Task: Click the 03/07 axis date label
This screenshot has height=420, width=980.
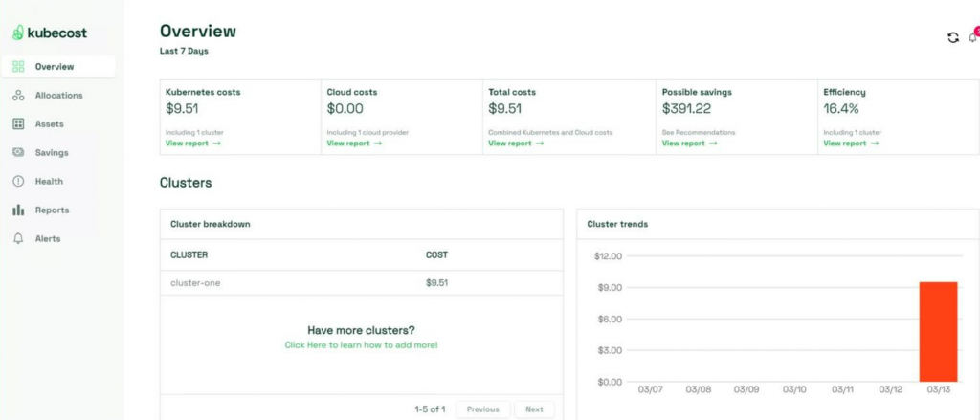Action: 651,389
